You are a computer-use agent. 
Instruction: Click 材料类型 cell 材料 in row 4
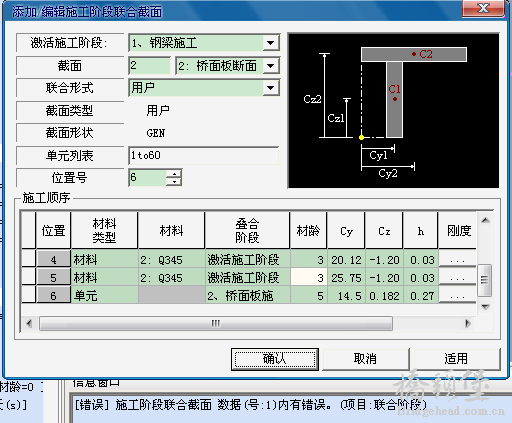point(105,259)
